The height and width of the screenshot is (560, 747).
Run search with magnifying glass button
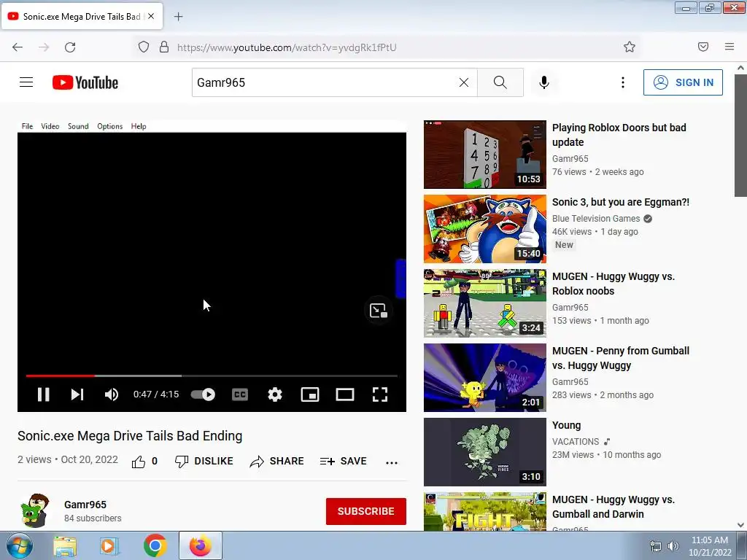[500, 82]
